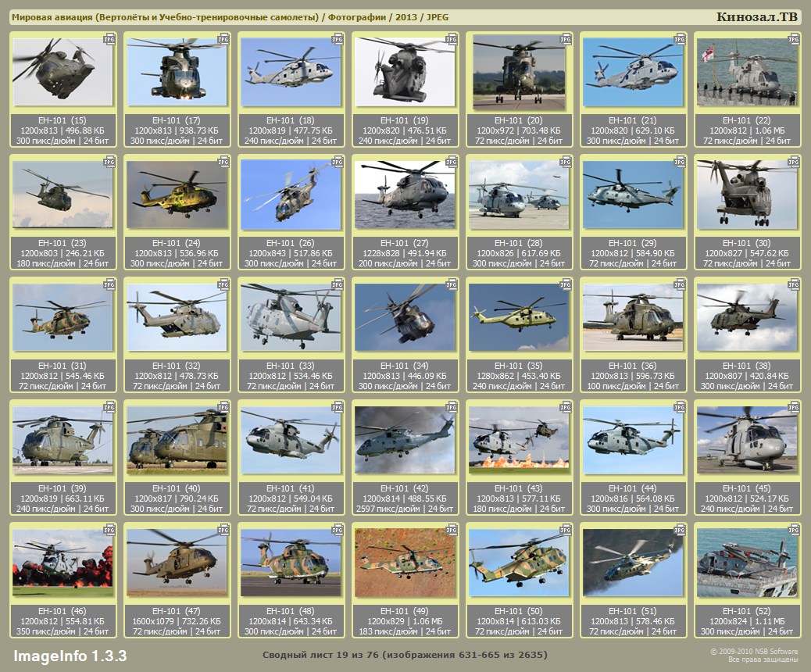Click the JPG format icon on EH-101 (45)
This screenshot has height=672, width=811.
(794, 407)
